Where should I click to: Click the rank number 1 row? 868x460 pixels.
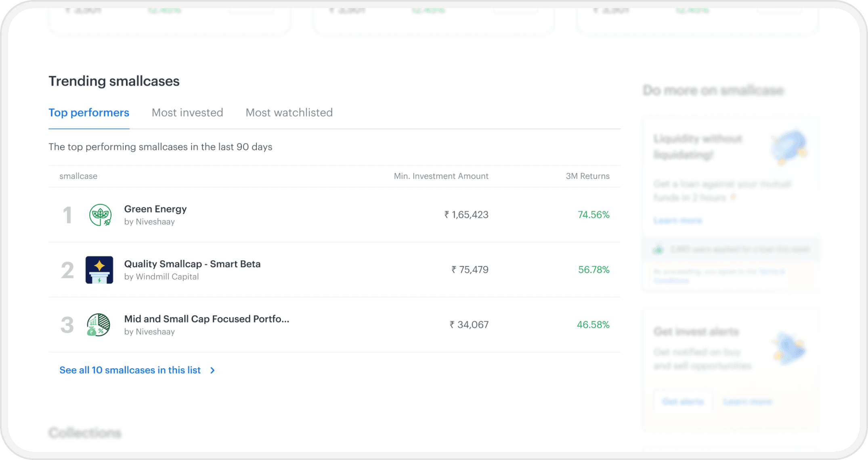67,215
